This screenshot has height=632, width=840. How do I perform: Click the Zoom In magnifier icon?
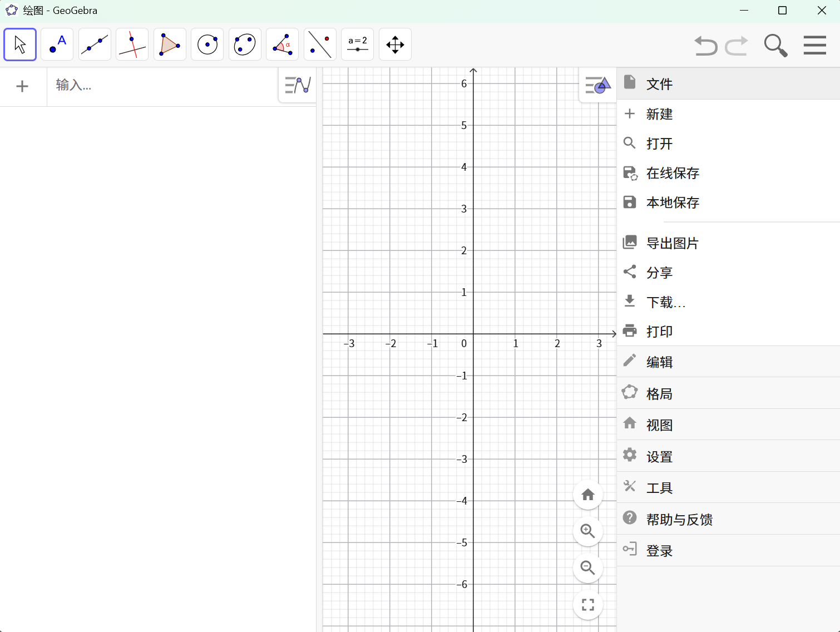coord(587,531)
